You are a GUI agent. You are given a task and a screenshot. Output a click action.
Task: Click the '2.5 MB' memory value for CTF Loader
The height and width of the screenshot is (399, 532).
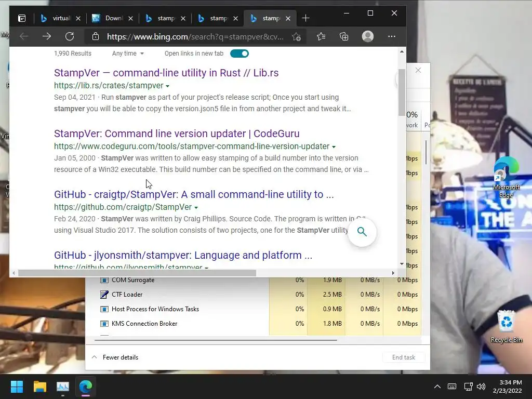click(332, 295)
